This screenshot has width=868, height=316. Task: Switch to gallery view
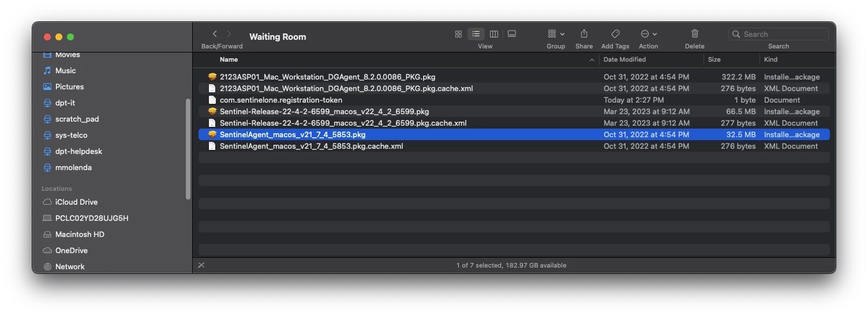(x=512, y=34)
